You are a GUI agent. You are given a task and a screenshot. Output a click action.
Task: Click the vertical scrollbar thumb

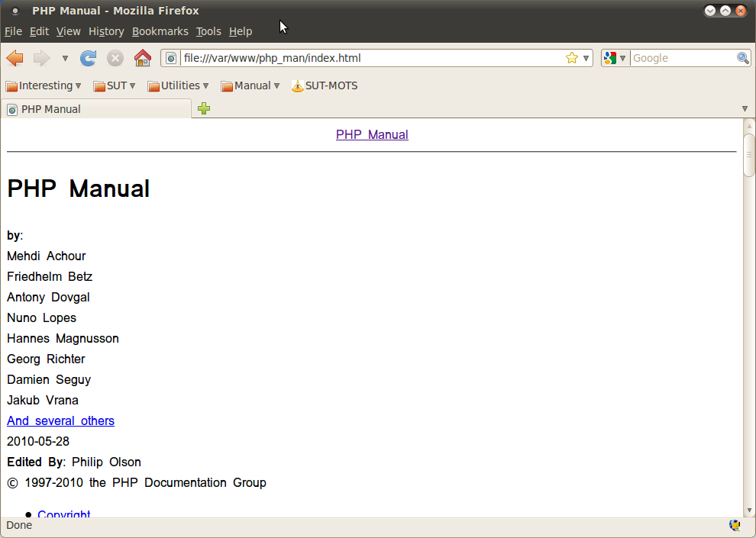click(749, 155)
